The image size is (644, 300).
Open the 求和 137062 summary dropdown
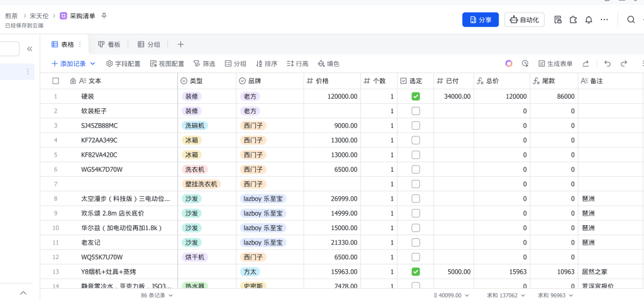click(x=505, y=295)
